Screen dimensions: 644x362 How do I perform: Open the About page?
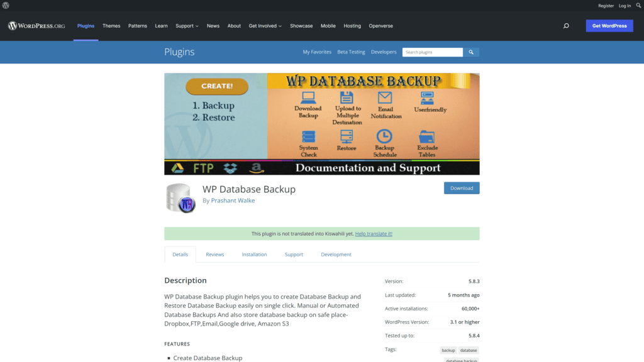click(x=234, y=26)
